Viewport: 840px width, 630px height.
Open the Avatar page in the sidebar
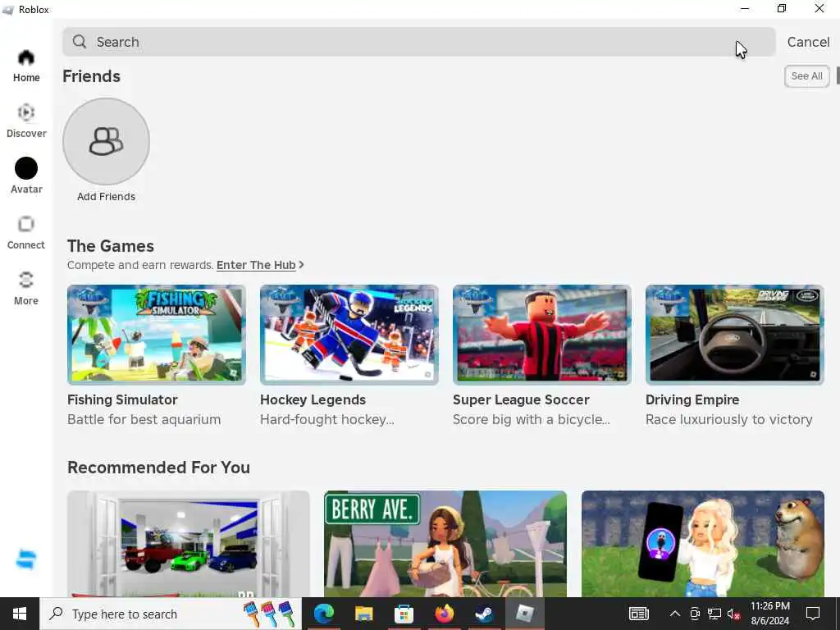click(x=26, y=176)
